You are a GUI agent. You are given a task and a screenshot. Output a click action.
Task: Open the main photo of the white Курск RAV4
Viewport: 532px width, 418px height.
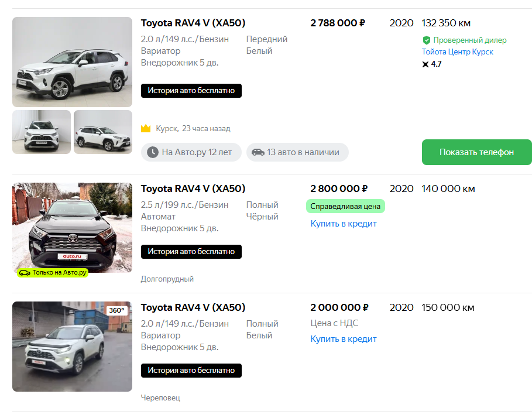pos(72,62)
